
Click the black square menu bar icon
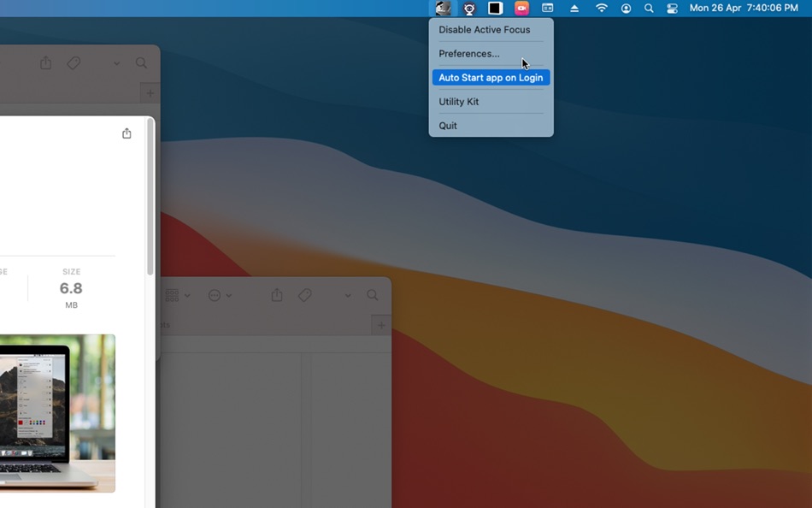(495, 9)
